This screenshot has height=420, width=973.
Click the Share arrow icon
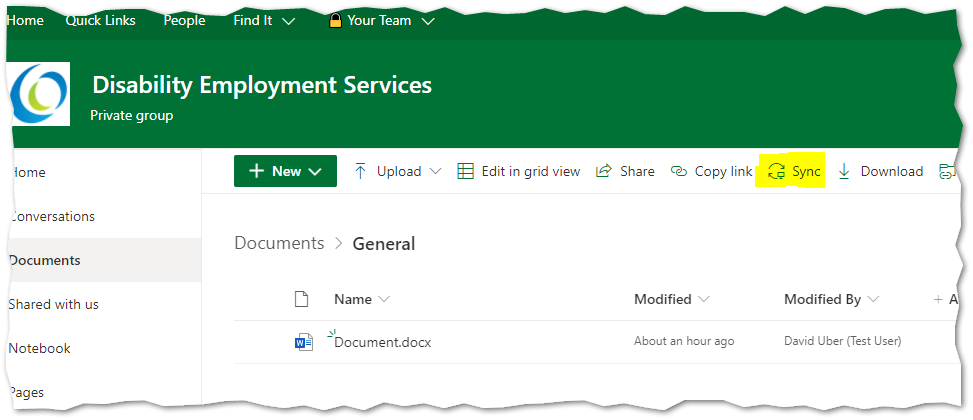click(x=603, y=172)
